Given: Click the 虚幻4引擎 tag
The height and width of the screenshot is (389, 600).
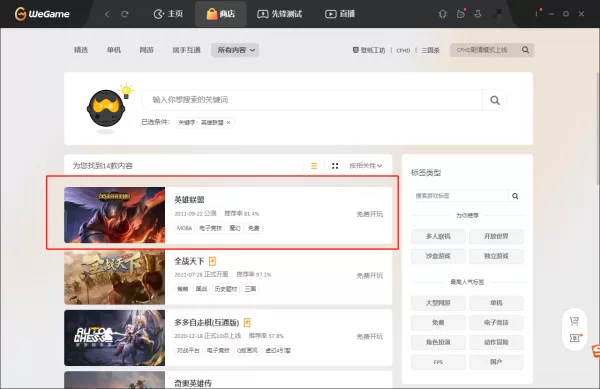Looking at the screenshot, I should [x=278, y=350].
